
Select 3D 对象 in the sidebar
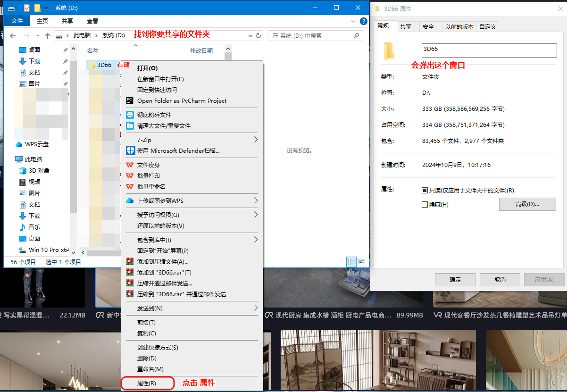(39, 171)
